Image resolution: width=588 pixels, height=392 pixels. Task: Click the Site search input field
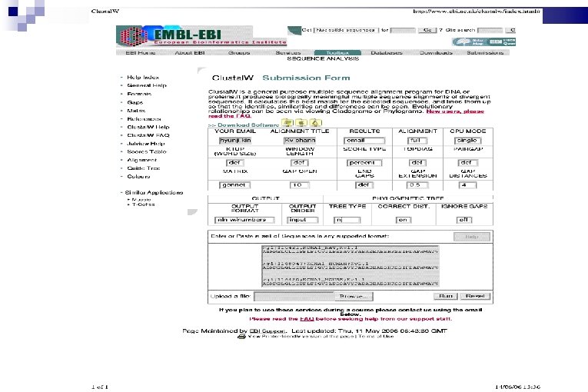pos(490,30)
